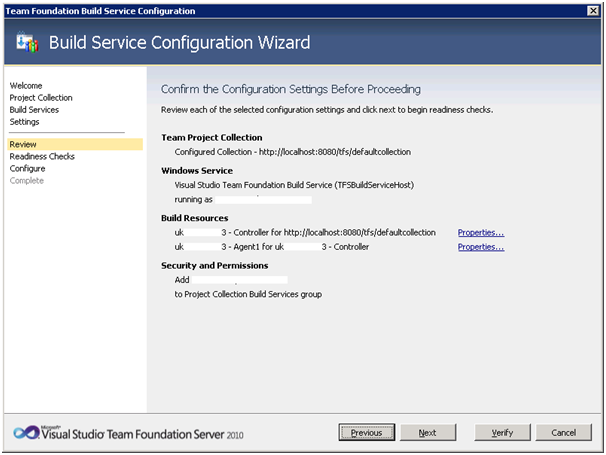Click the 'Confirm the Configuration Settings' title
This screenshot has width=606, height=455.
tap(291, 89)
